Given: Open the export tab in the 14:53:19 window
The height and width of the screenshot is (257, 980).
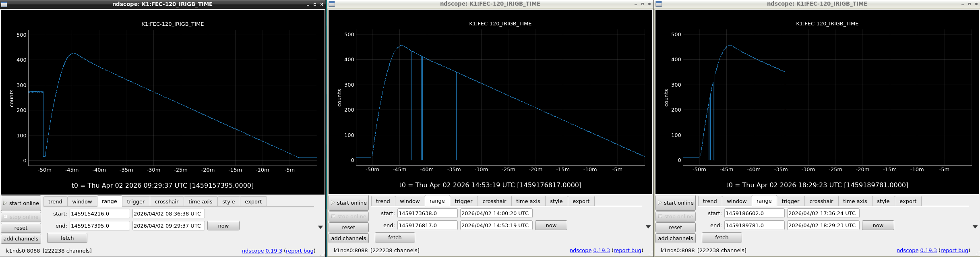Looking at the screenshot, I should tap(581, 201).
